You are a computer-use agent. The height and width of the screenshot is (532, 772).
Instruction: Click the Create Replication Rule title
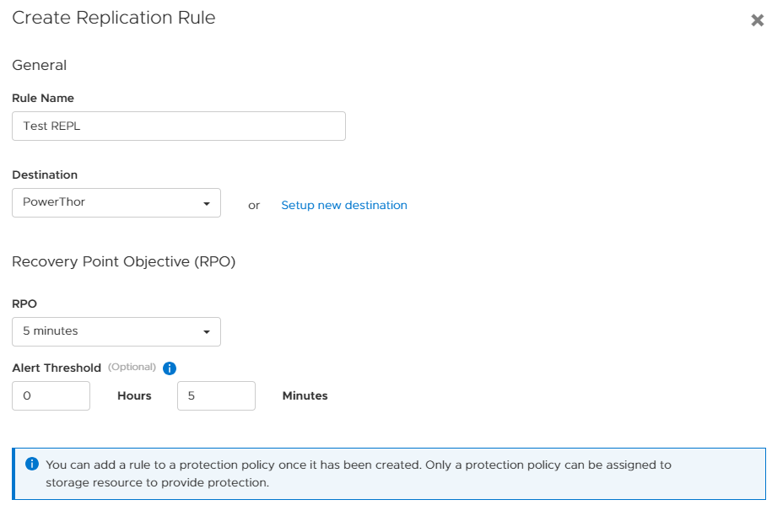point(113,18)
